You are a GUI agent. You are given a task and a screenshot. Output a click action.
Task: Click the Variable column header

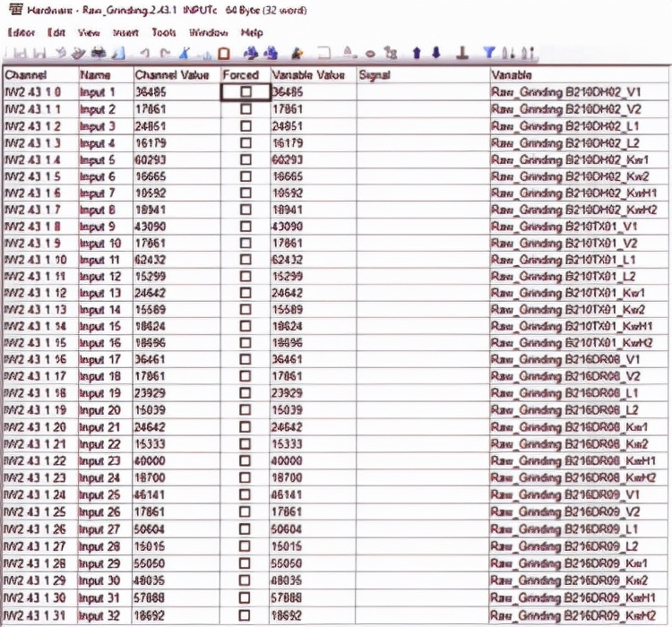click(580, 75)
